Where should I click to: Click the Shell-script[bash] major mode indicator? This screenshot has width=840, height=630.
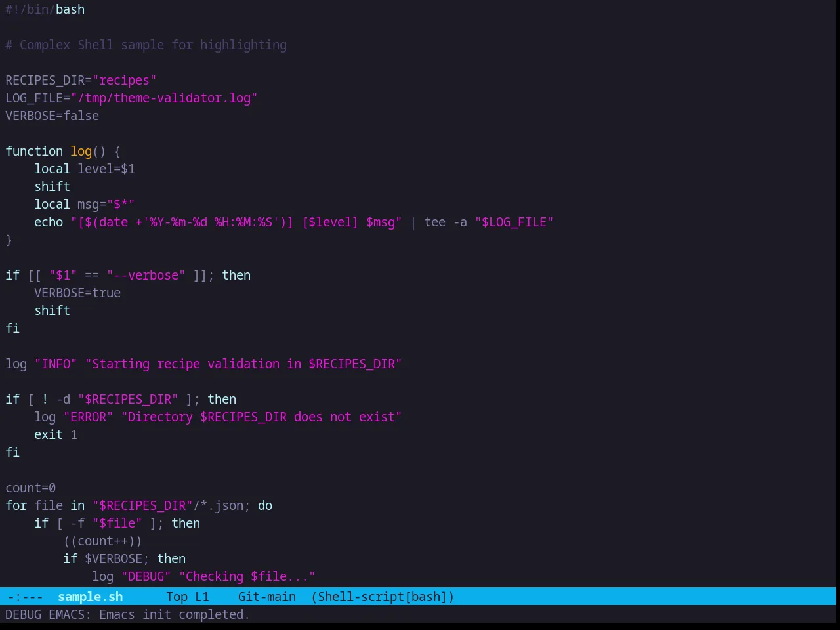click(383, 597)
